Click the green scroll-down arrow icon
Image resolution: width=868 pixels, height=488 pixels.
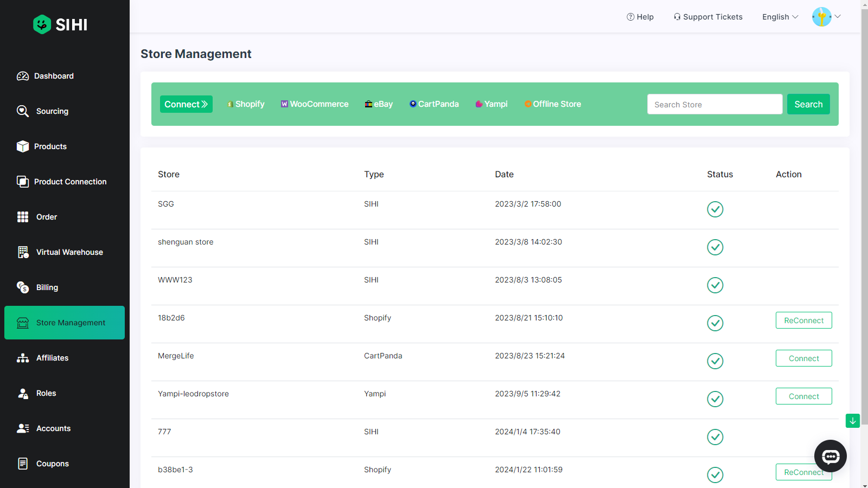point(852,421)
